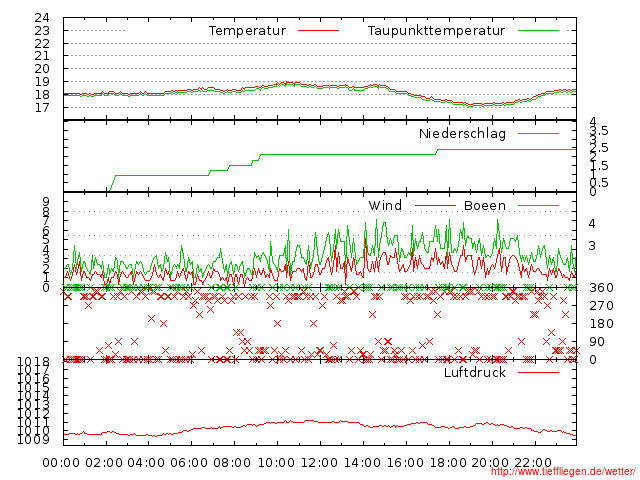
Task: Click the 16:00 time axis label
Action: click(405, 463)
